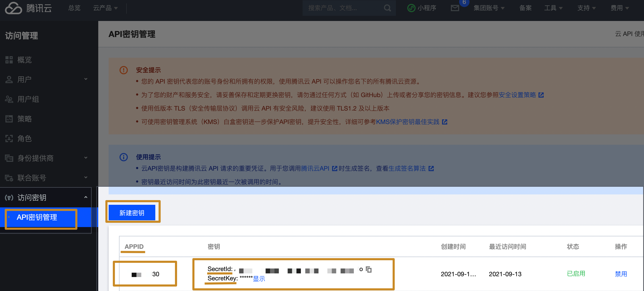Open the mail messages icon
Screen dimensions: 644x291
(455, 8)
